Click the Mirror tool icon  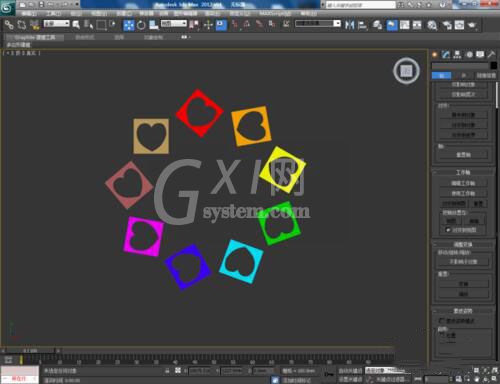pos(349,25)
